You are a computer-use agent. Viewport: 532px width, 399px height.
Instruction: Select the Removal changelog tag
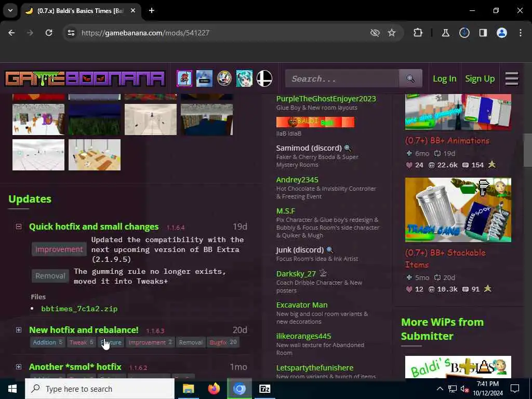point(191,342)
